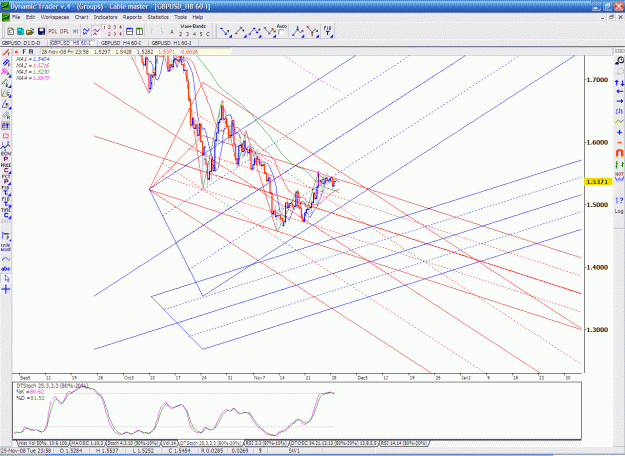The width and height of the screenshot is (625, 456).
Task: Click the pink zigzag swing icon in toolbar
Action: point(96,31)
